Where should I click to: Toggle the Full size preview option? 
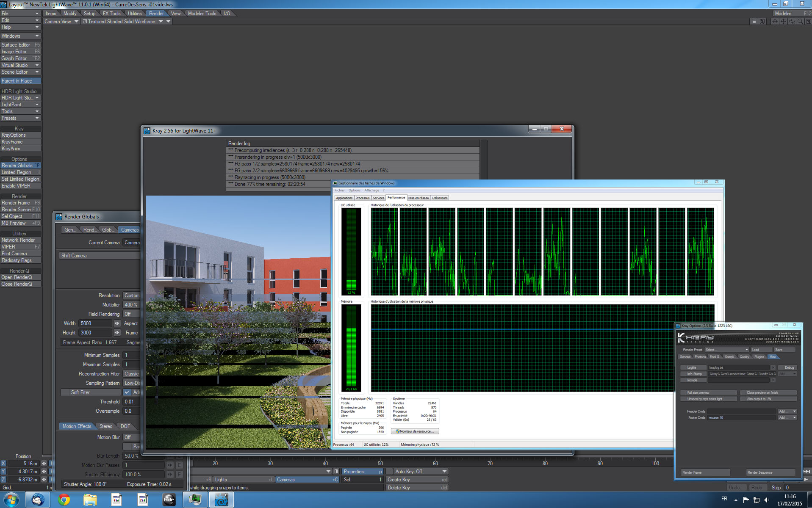tap(708, 392)
